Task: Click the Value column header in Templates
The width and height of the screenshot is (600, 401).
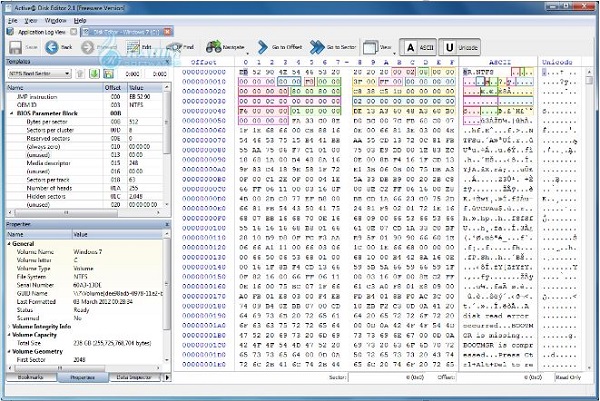Action: [x=145, y=88]
